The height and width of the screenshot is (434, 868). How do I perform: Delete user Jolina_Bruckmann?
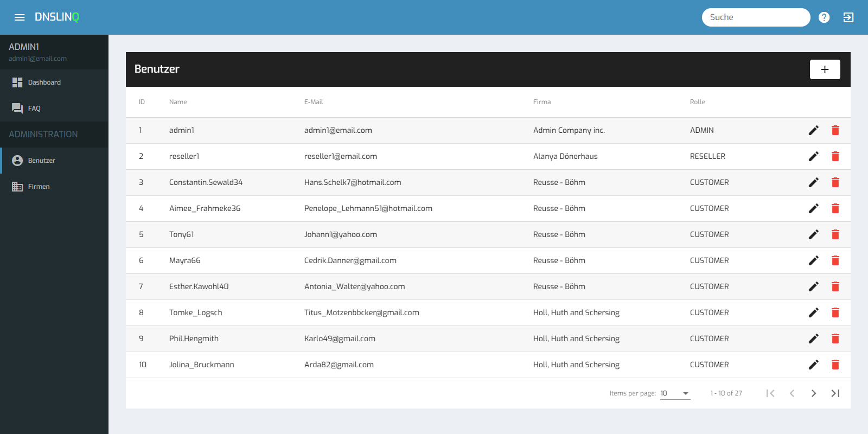coord(835,365)
